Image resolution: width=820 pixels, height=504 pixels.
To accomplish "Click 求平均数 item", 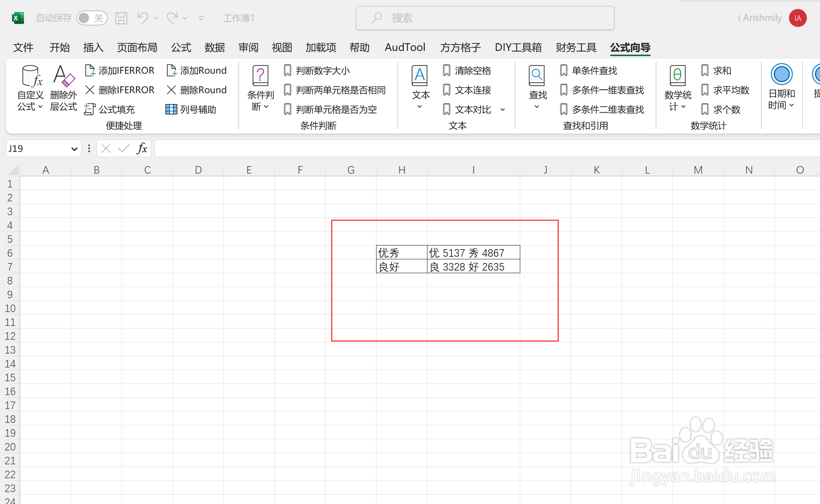I will click(725, 90).
